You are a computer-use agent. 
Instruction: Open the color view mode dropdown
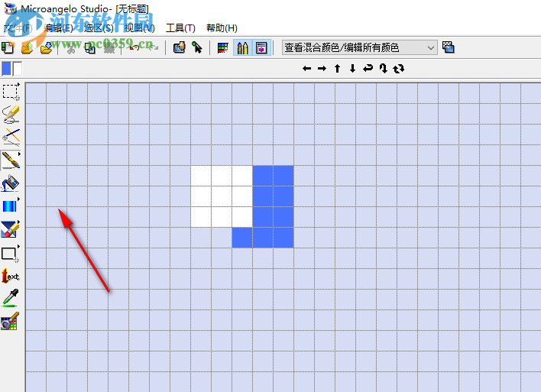pos(359,47)
